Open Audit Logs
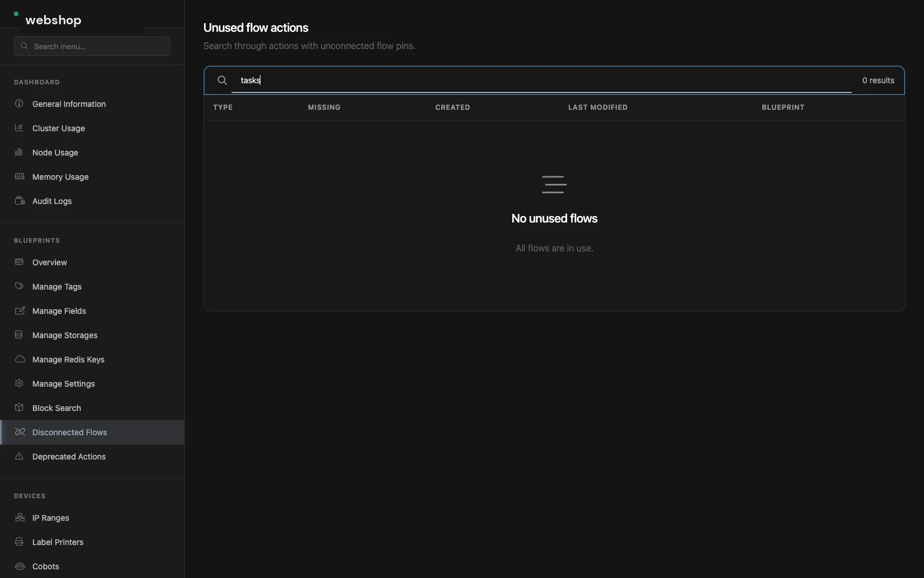Viewport: 924px width, 578px height. click(x=92, y=201)
